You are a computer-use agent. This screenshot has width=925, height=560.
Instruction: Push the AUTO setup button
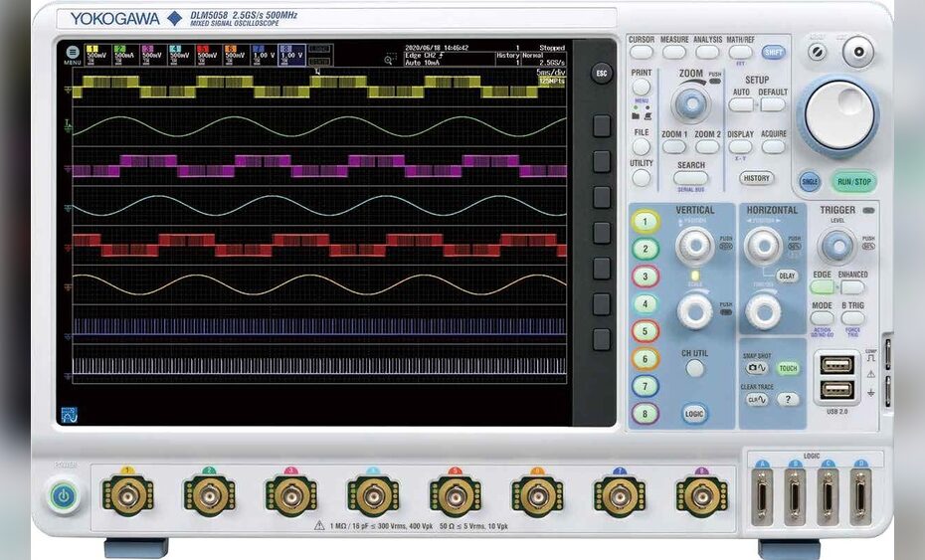741,105
